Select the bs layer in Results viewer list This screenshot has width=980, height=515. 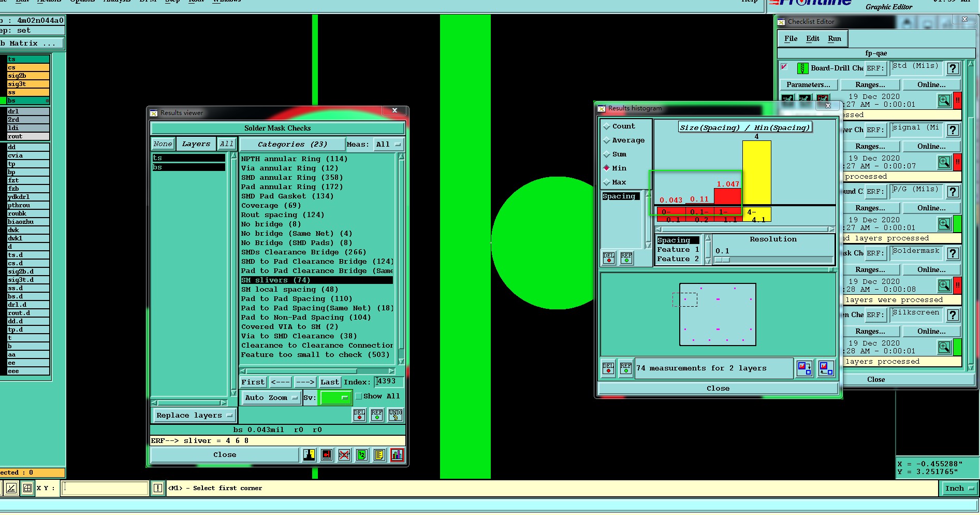(x=188, y=167)
